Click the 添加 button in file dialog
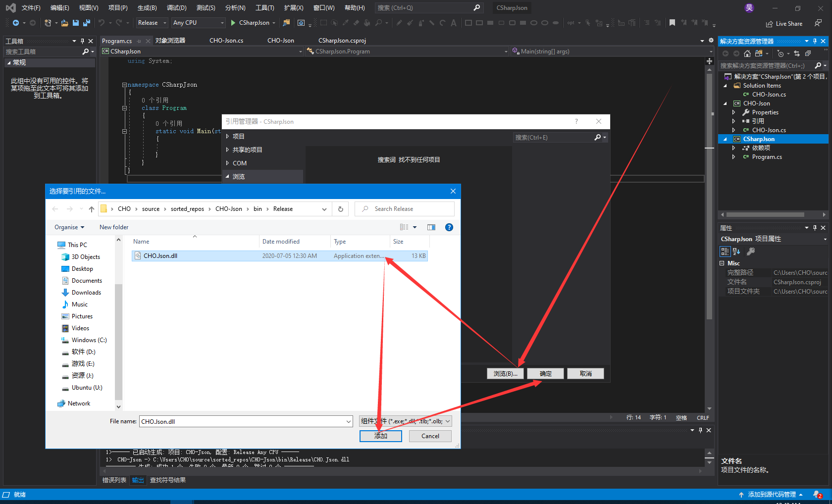The image size is (832, 504). (381, 436)
